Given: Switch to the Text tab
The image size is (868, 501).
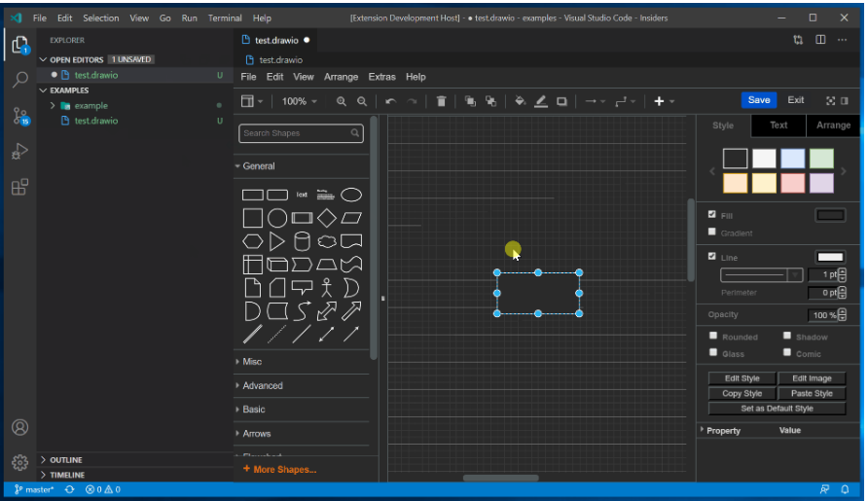Looking at the screenshot, I should point(778,125).
